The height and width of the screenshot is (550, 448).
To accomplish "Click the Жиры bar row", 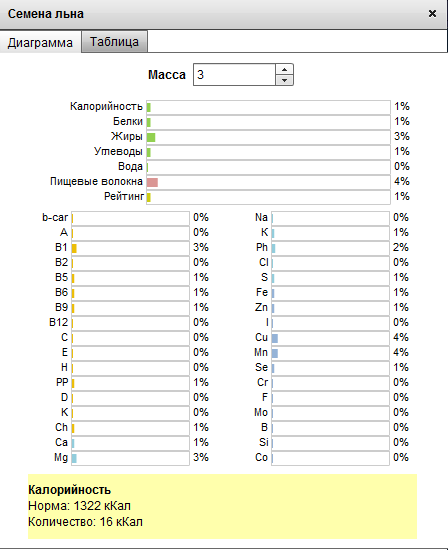I will 268,137.
